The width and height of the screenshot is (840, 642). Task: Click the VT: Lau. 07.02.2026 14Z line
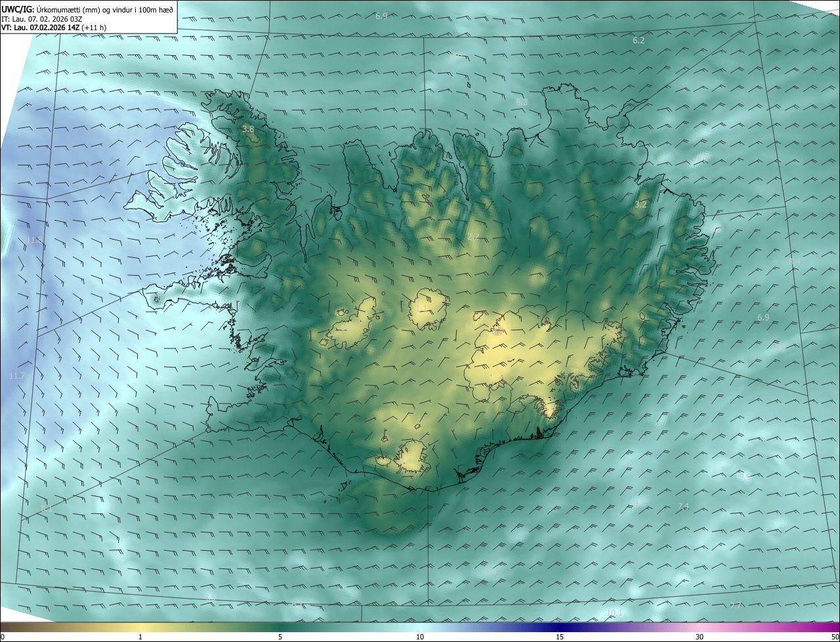tap(39, 28)
